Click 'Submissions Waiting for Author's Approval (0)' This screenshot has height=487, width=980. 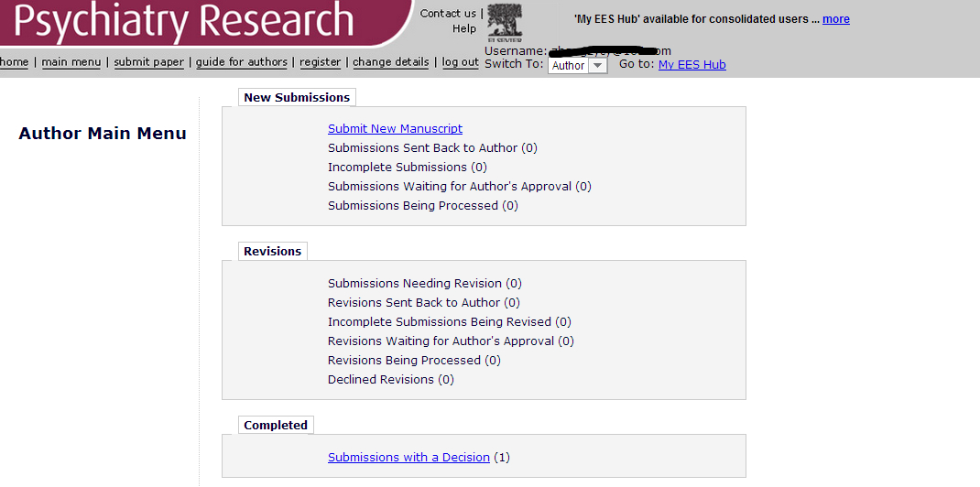(460, 186)
